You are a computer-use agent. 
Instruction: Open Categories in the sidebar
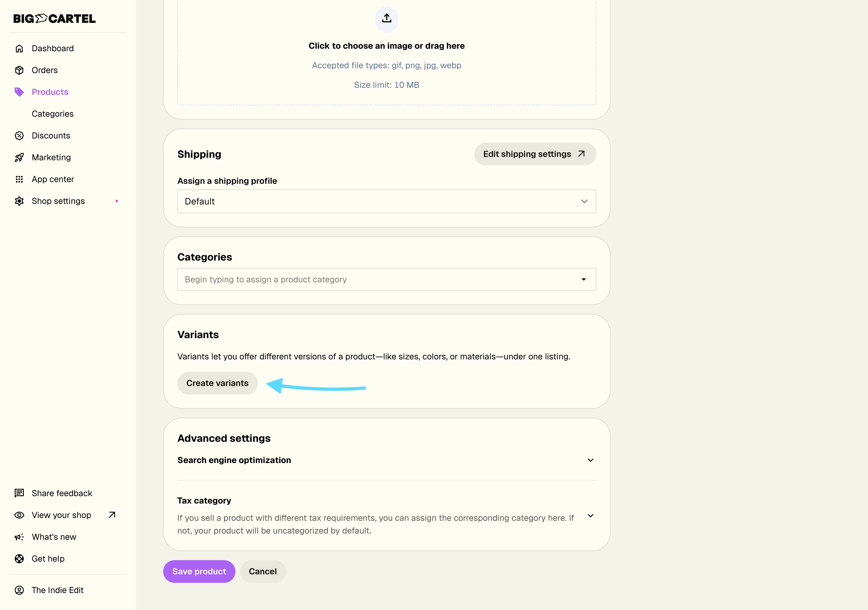coord(52,114)
